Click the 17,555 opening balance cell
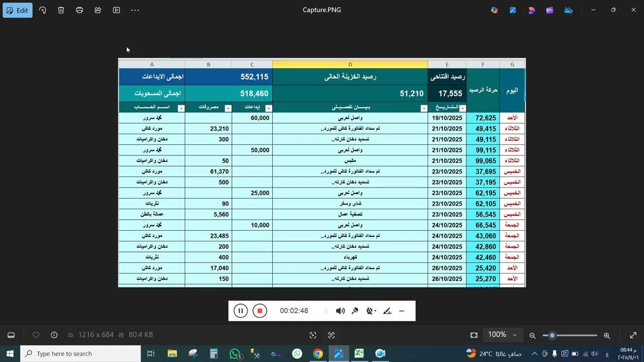Image resolution: width=644 pixels, height=362 pixels. 447,94
